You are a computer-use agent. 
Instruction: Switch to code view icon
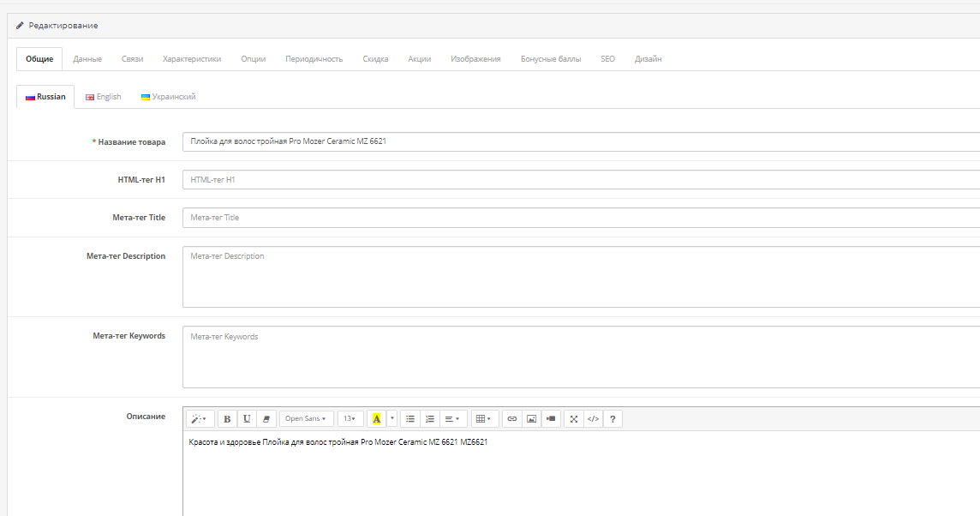pyautogui.click(x=593, y=419)
